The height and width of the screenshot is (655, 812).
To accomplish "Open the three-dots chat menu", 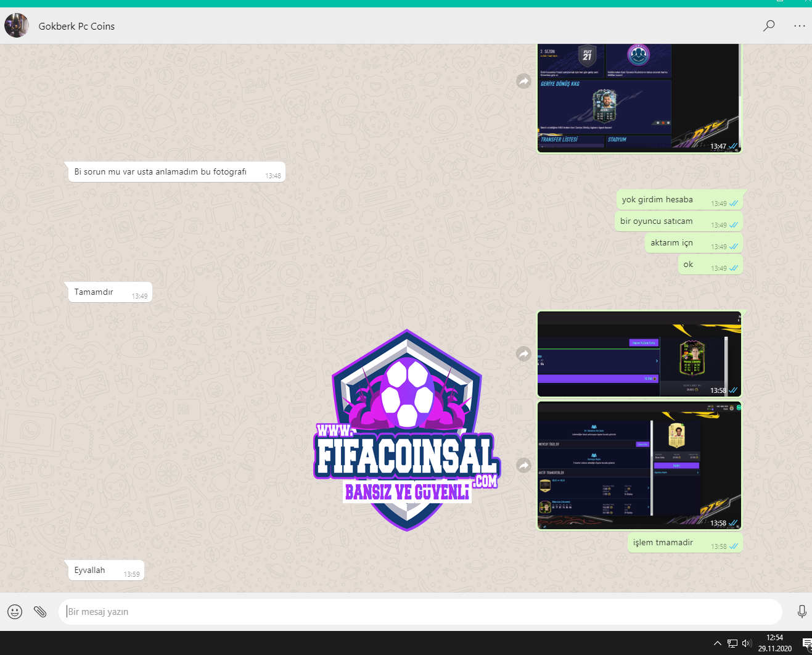I will point(800,26).
